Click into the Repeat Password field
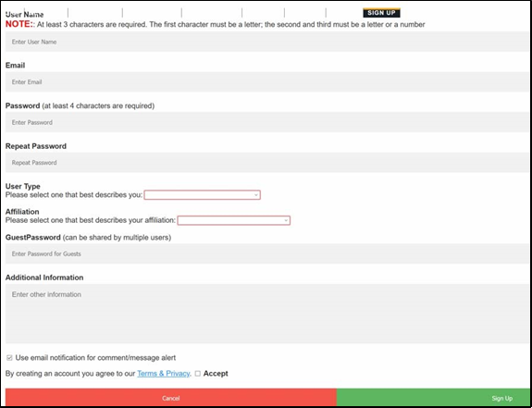Viewport: 532px width, 408px height. click(266, 163)
